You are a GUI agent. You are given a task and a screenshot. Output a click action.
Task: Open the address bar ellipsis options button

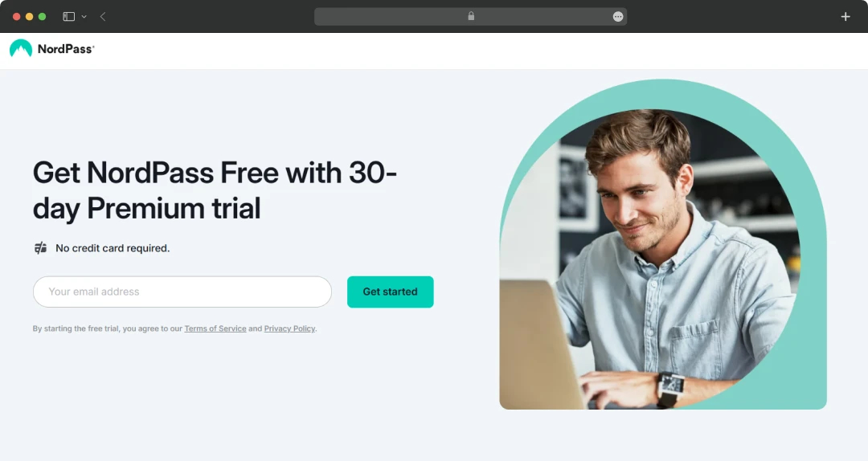click(x=618, y=17)
